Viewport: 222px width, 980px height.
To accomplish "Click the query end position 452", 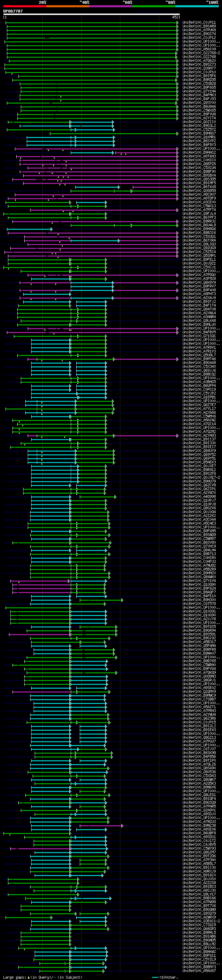I will 175,17.
